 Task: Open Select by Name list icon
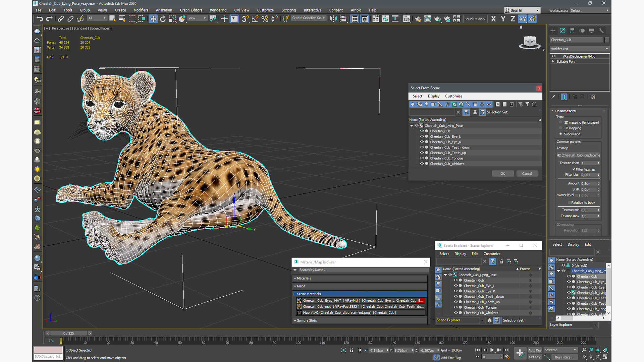click(x=122, y=19)
